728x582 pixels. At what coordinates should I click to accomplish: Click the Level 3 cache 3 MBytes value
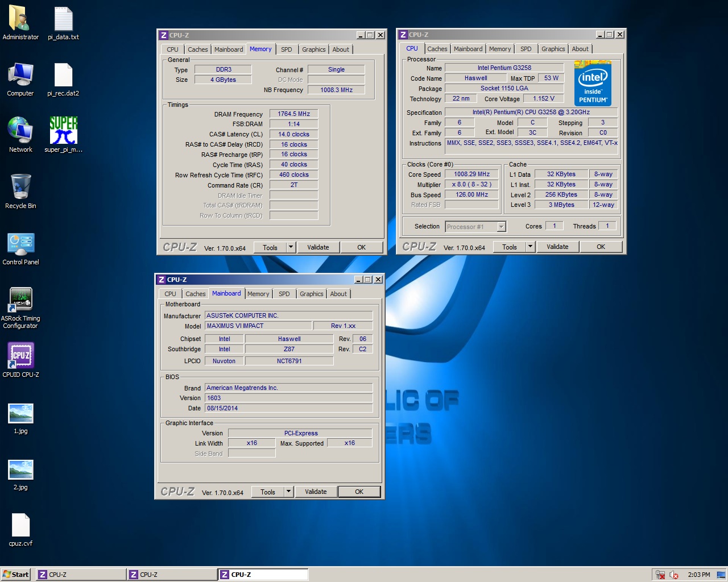(561, 205)
